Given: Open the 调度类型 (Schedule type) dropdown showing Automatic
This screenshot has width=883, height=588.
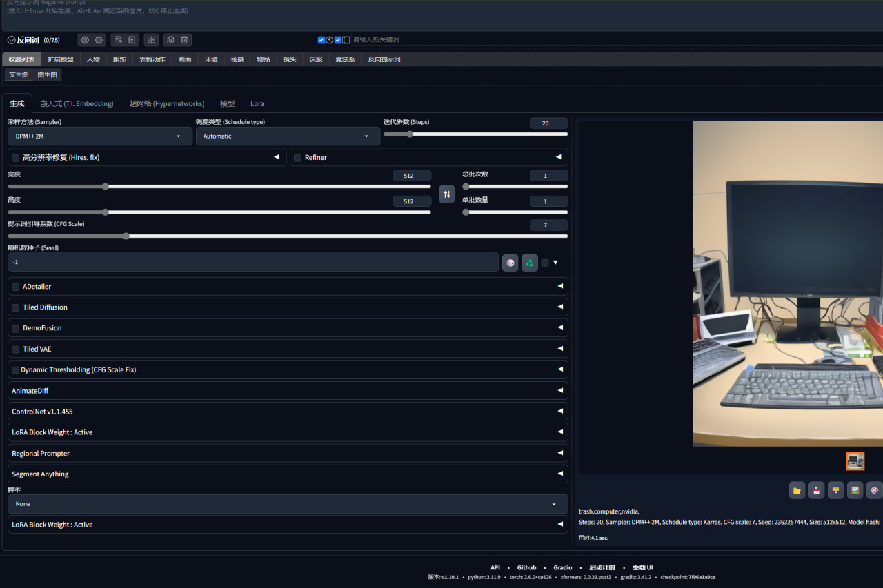Looking at the screenshot, I should [x=288, y=136].
